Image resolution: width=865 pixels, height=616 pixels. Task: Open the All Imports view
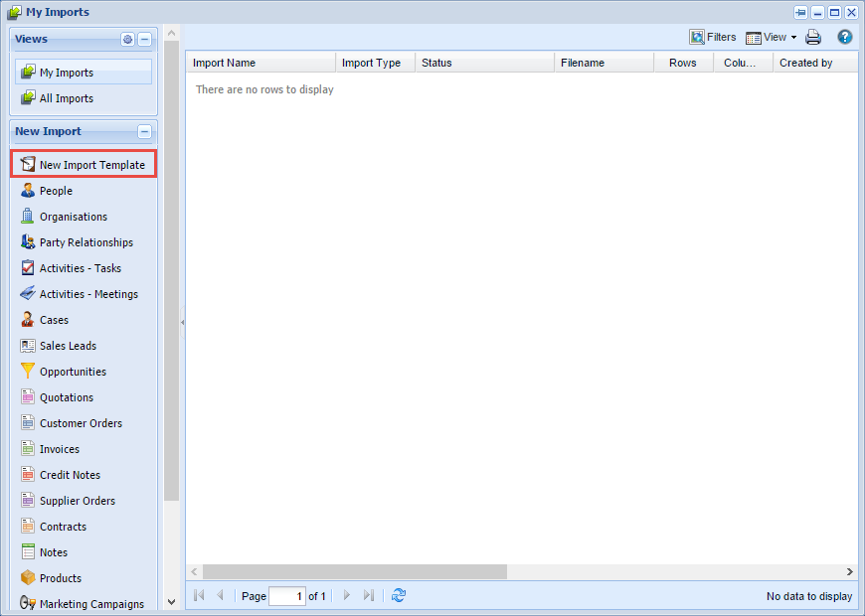click(84, 98)
